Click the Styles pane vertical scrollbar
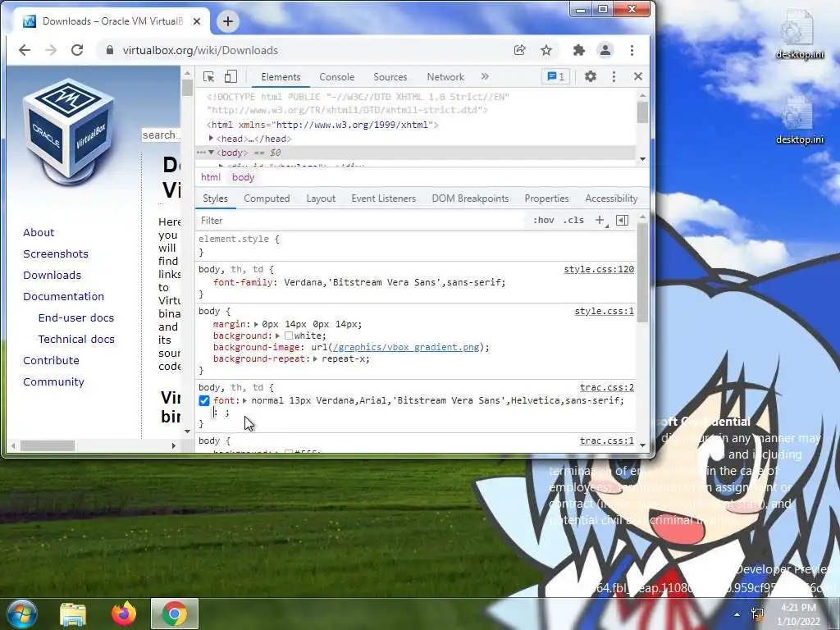The width and height of the screenshot is (840, 630). click(642, 272)
